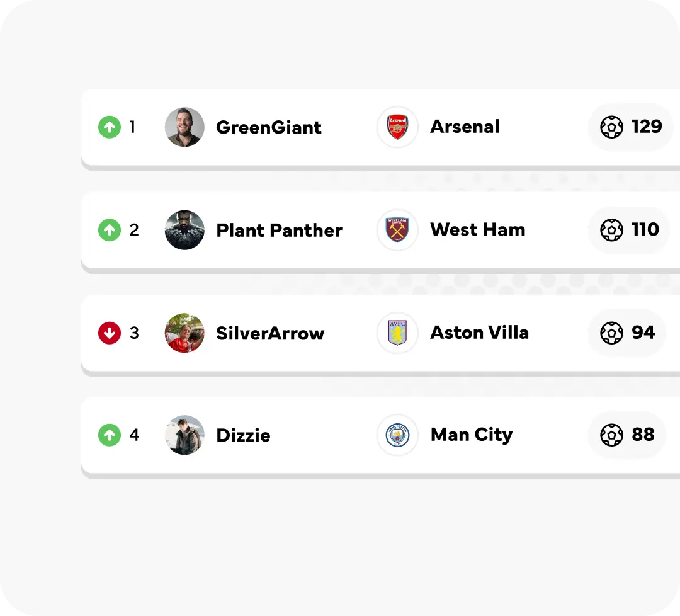Click GreenGiant's green up-arrow rank icon
Image resolution: width=680 pixels, height=616 pixels.
point(110,127)
